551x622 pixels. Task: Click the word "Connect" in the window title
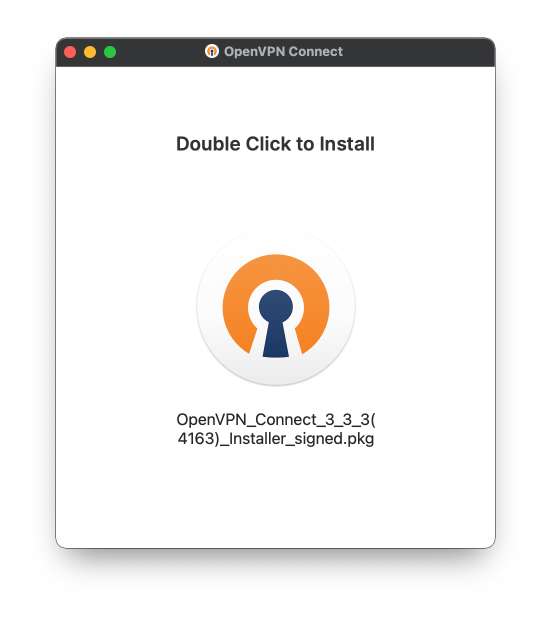point(315,52)
